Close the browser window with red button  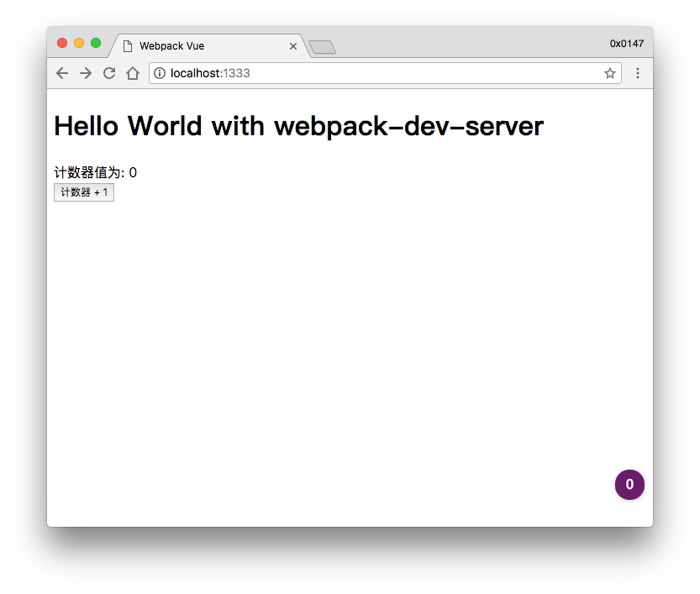(x=62, y=43)
